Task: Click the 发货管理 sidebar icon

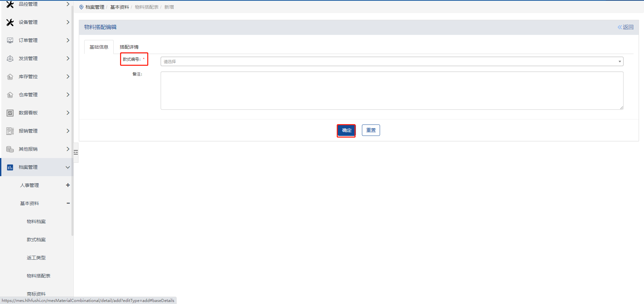Action: [10, 58]
